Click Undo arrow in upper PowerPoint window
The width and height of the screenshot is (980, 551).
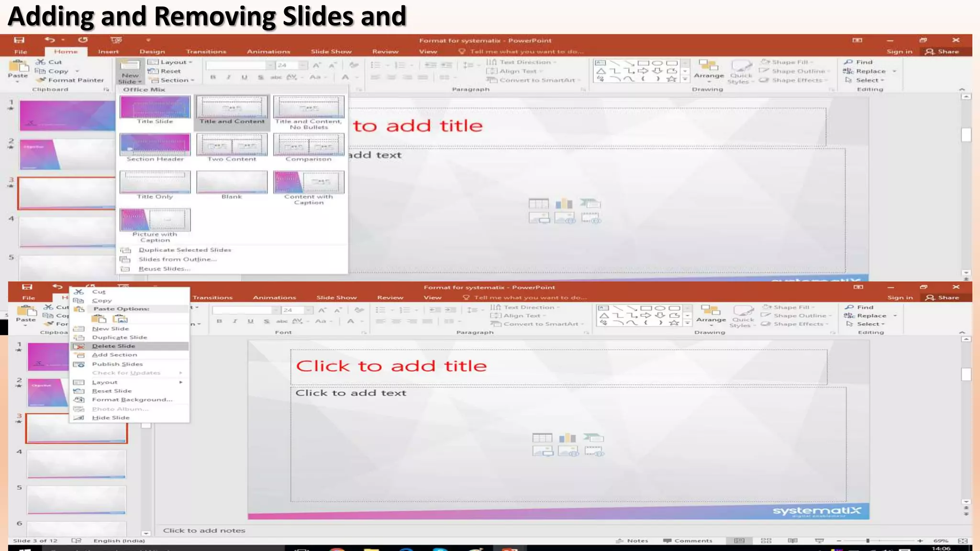point(50,40)
